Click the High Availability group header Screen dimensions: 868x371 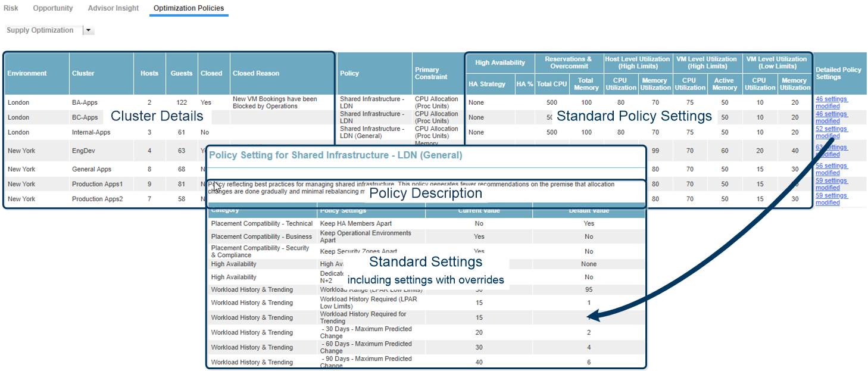click(500, 63)
